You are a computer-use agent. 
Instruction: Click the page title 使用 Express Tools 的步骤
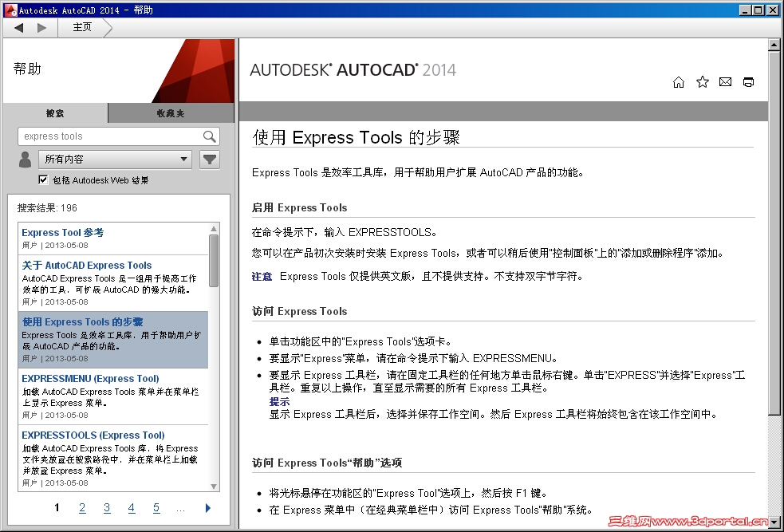tap(356, 137)
